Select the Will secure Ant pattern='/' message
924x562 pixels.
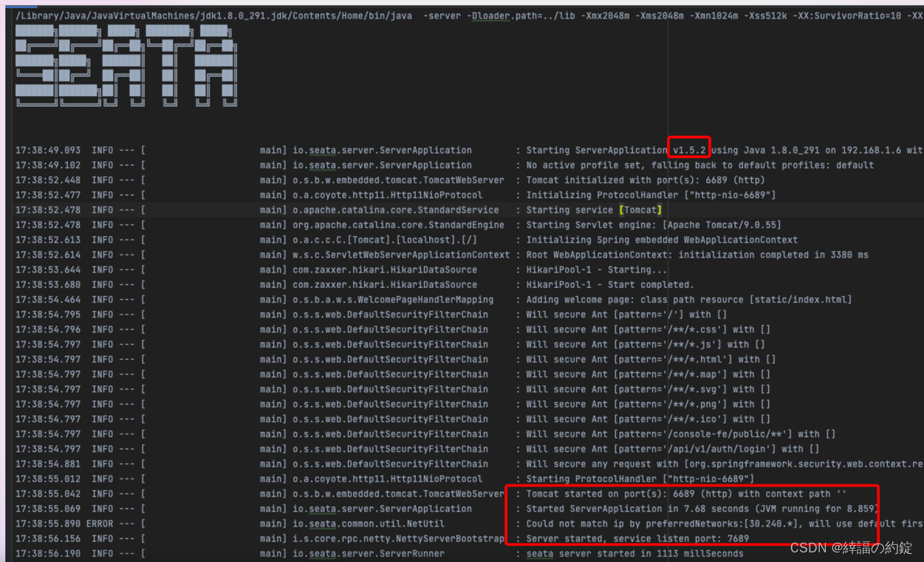[626, 315]
